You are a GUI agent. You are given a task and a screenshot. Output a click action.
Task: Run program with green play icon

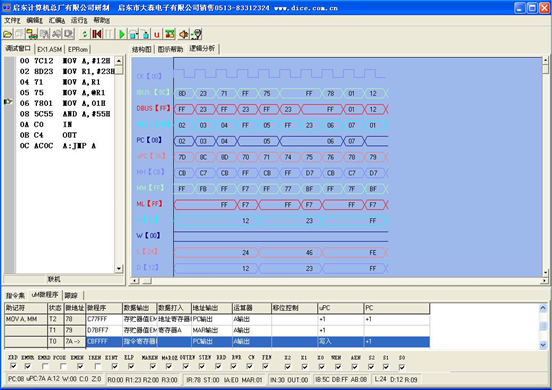tap(122, 34)
